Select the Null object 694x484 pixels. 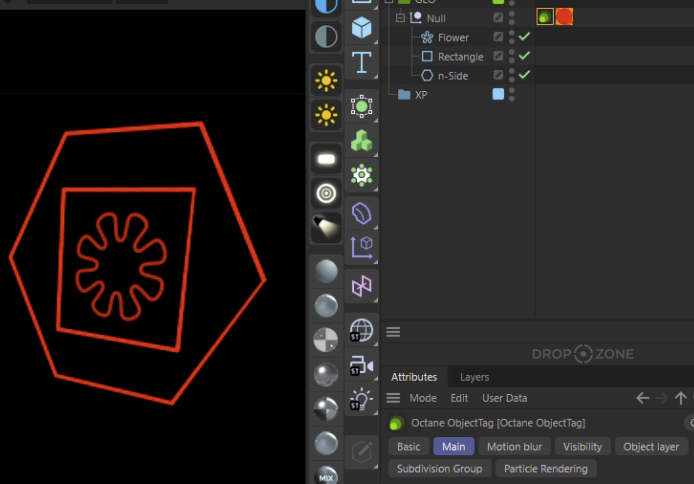pyautogui.click(x=436, y=18)
